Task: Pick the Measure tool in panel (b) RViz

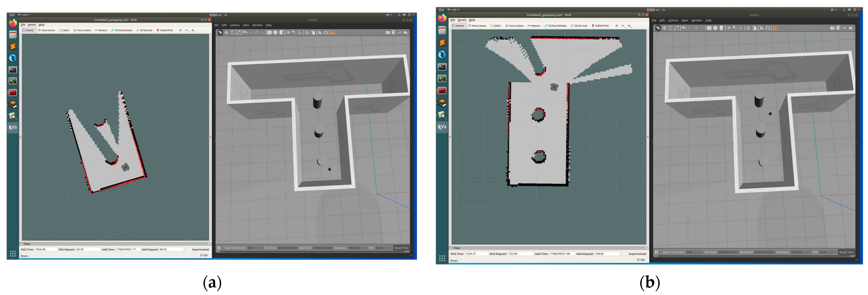Action: pos(534,26)
